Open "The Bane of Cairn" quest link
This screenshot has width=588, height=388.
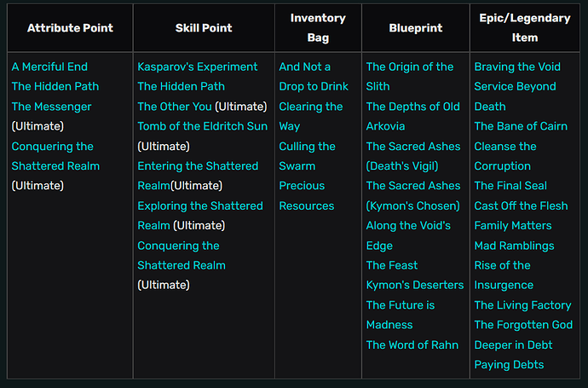[521, 126]
